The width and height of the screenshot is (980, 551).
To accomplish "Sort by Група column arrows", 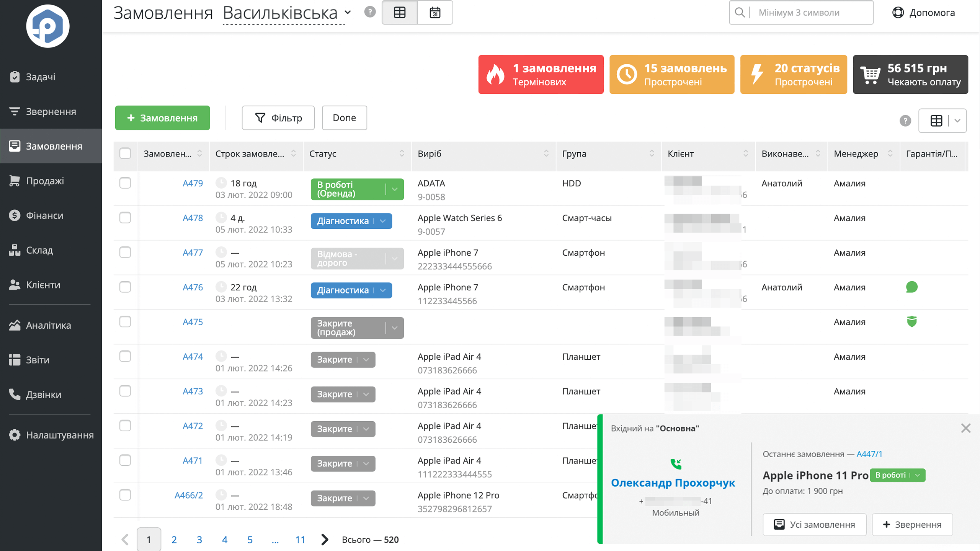I will coord(652,153).
